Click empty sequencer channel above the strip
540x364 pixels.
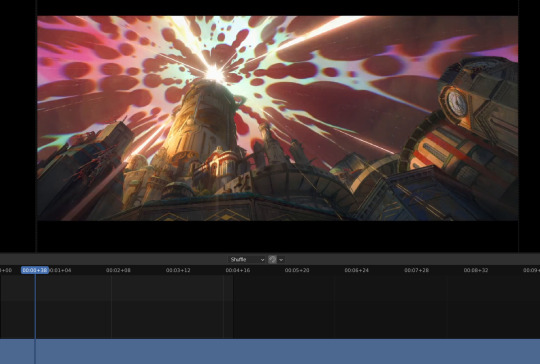pos(276,306)
